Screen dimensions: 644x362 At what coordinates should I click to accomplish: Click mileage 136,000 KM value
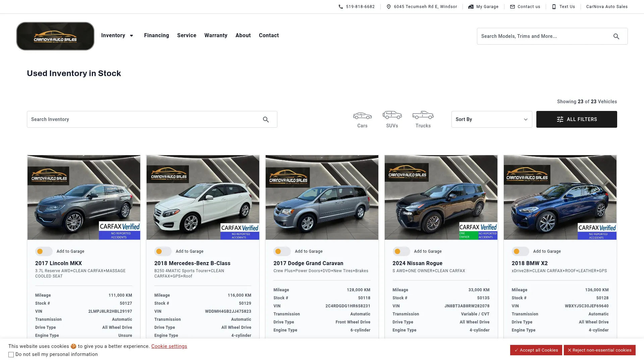click(x=597, y=290)
